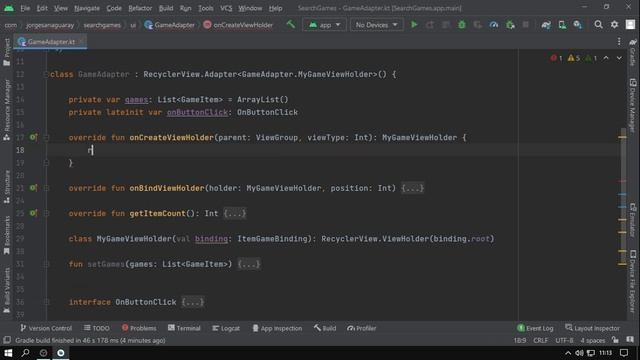Viewport: 640px width, 360px height.
Task: Open the Navigate menu
Action: click(x=87, y=8)
